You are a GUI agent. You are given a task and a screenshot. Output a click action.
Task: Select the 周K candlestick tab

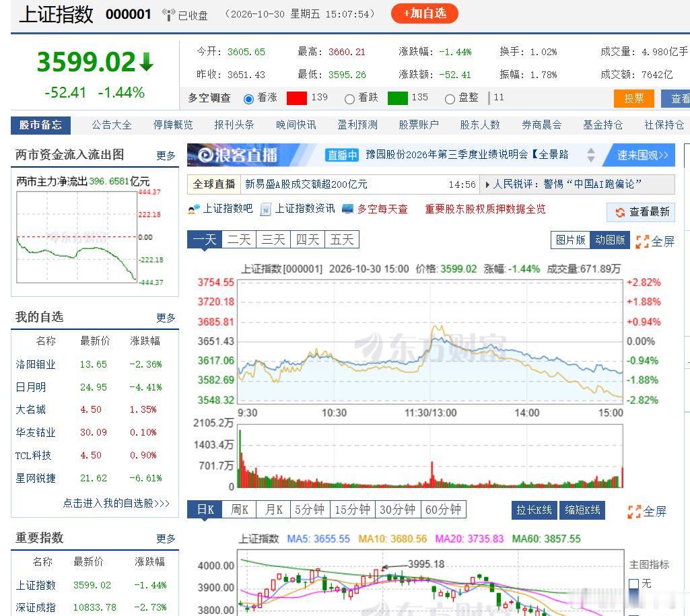click(239, 510)
